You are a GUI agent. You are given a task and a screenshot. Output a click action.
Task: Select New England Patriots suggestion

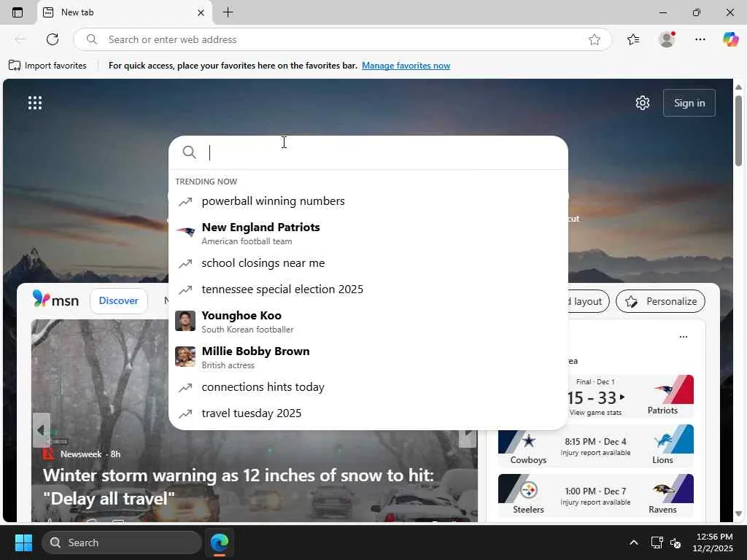368,233
